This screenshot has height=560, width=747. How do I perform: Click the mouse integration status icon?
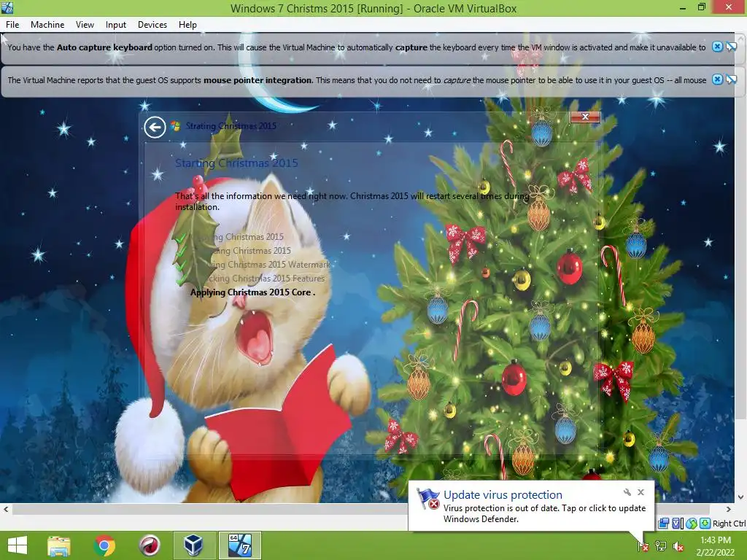tap(692, 524)
